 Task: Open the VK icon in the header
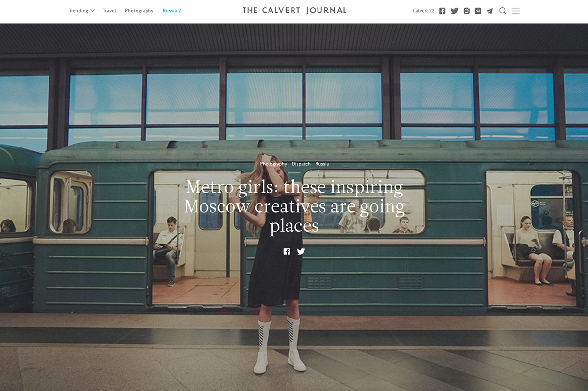pyautogui.click(x=478, y=11)
